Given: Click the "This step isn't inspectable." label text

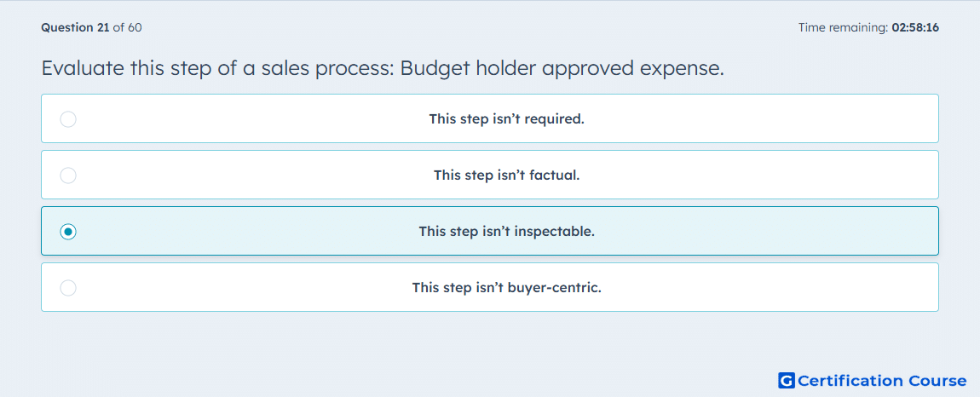Looking at the screenshot, I should tap(506, 232).
